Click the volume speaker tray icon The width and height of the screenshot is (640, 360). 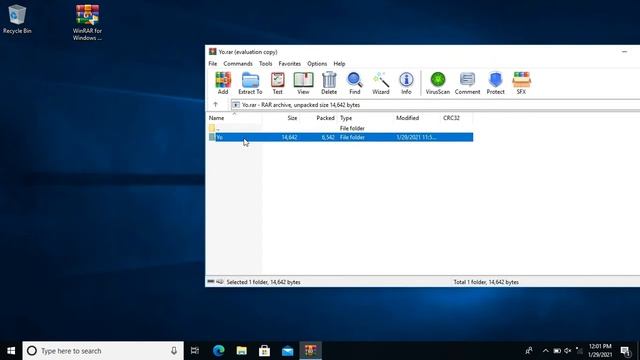coord(567,351)
